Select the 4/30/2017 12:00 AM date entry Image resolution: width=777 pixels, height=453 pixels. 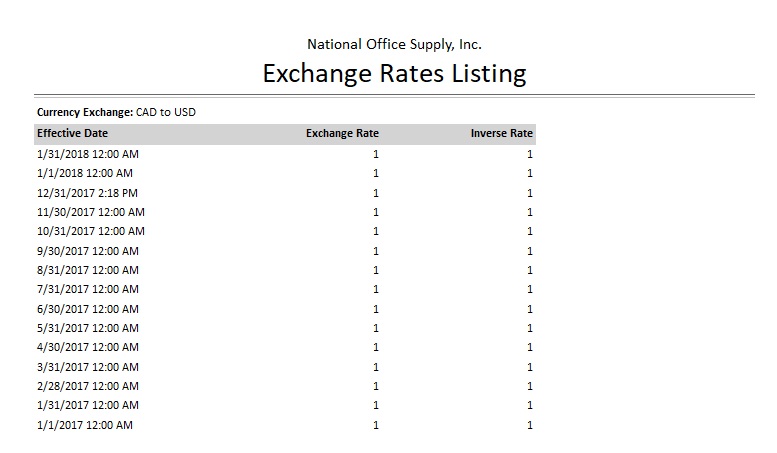pos(87,347)
